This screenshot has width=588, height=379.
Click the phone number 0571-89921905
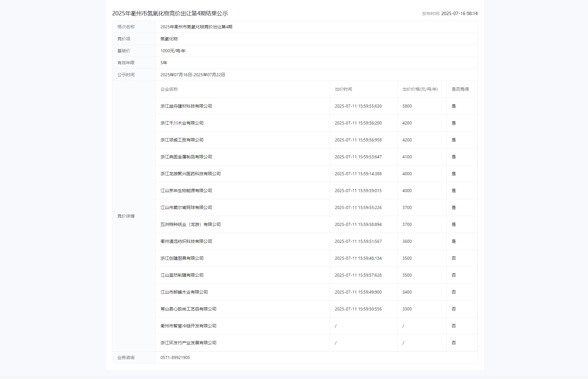(175, 357)
